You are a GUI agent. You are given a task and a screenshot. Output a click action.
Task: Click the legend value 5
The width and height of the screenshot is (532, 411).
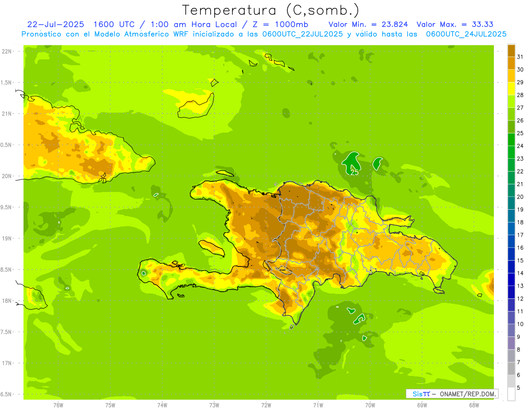click(x=519, y=388)
